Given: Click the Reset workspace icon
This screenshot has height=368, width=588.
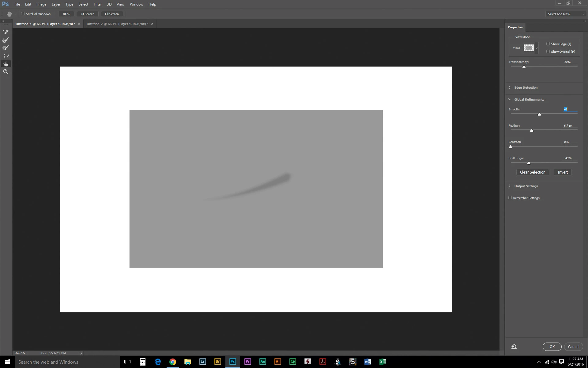Looking at the screenshot, I should point(514,347).
